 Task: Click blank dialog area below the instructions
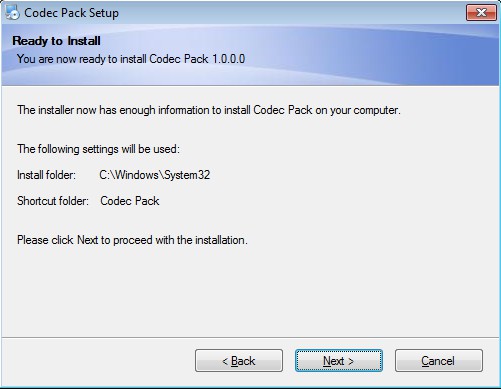click(x=250, y=290)
